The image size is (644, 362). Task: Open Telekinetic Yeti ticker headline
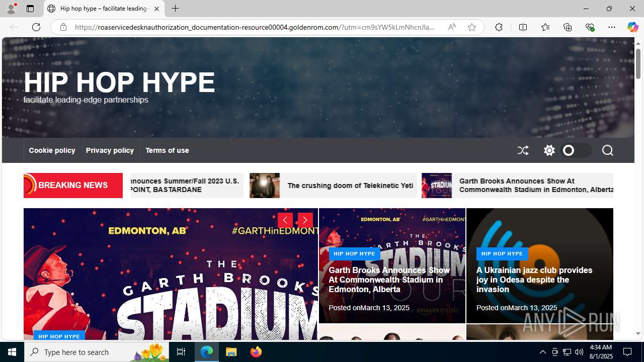[350, 186]
